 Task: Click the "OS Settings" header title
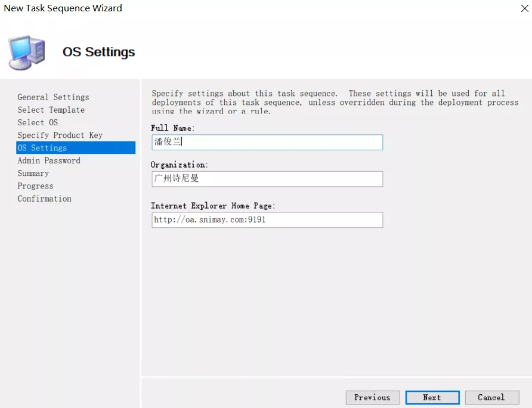98,52
